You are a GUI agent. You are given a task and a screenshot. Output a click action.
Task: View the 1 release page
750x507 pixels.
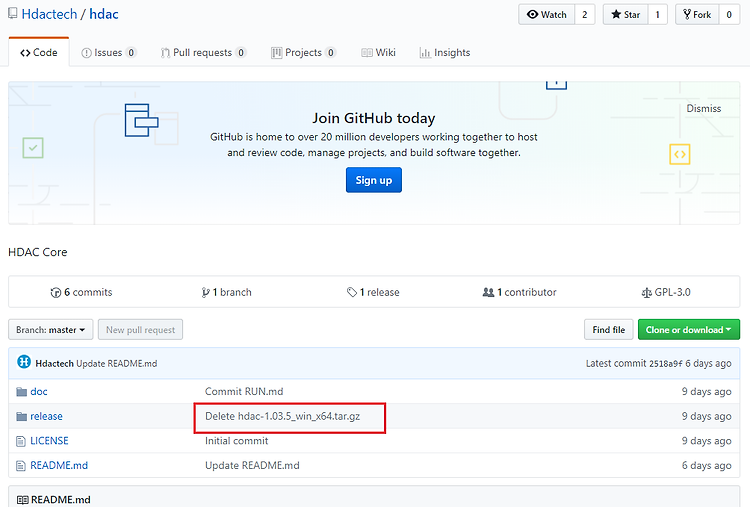point(373,292)
